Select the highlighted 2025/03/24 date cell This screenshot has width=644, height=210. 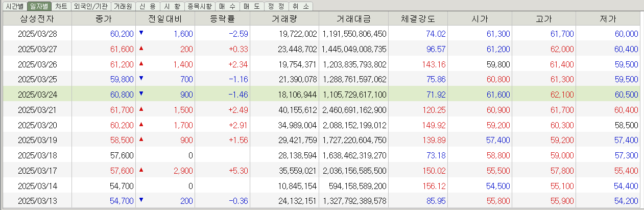[37, 95]
